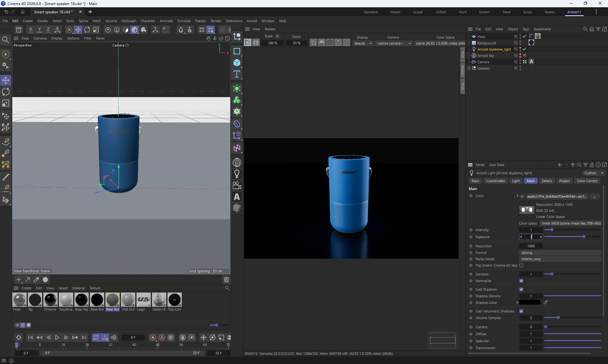Image resolution: width=608 pixels, height=364 pixels.
Task: Switch to the Color Correct tab
Action: pos(587,181)
